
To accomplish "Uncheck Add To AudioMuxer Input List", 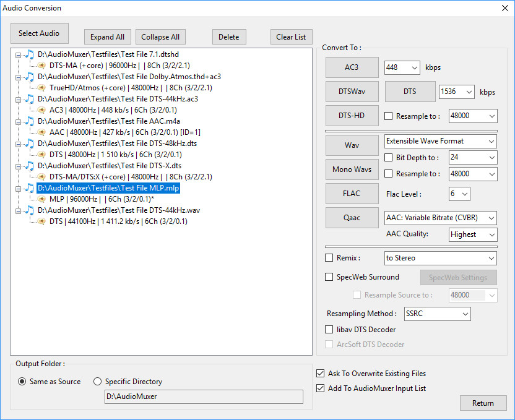I will (x=320, y=388).
